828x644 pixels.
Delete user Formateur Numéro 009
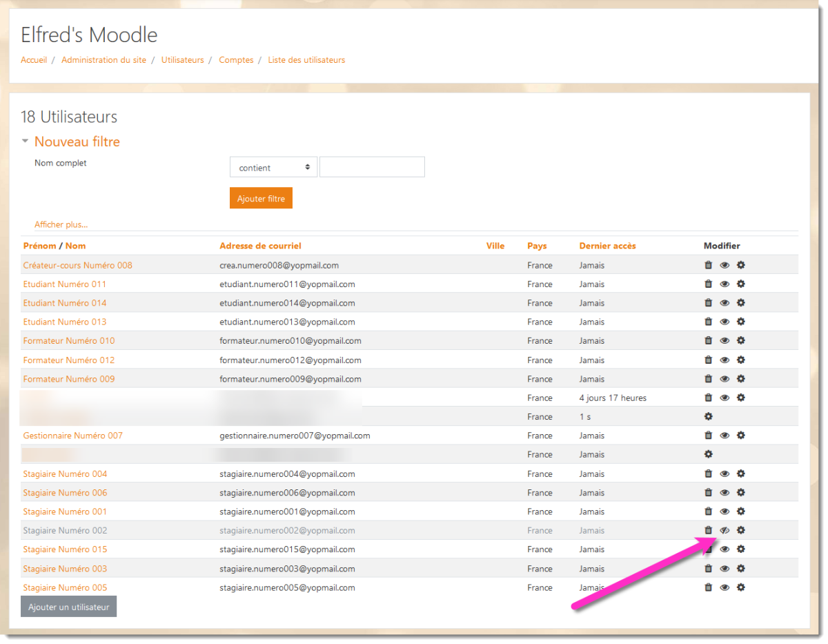tap(708, 379)
